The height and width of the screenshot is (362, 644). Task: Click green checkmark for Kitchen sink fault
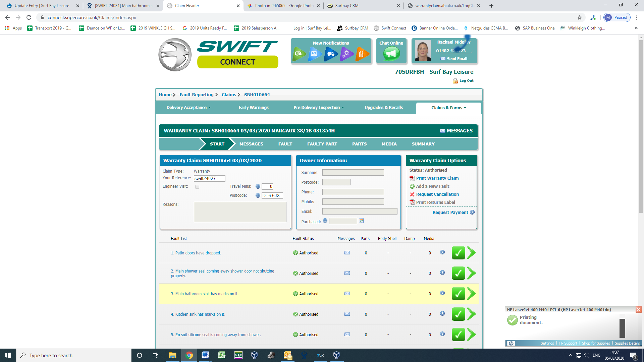[x=458, y=314]
